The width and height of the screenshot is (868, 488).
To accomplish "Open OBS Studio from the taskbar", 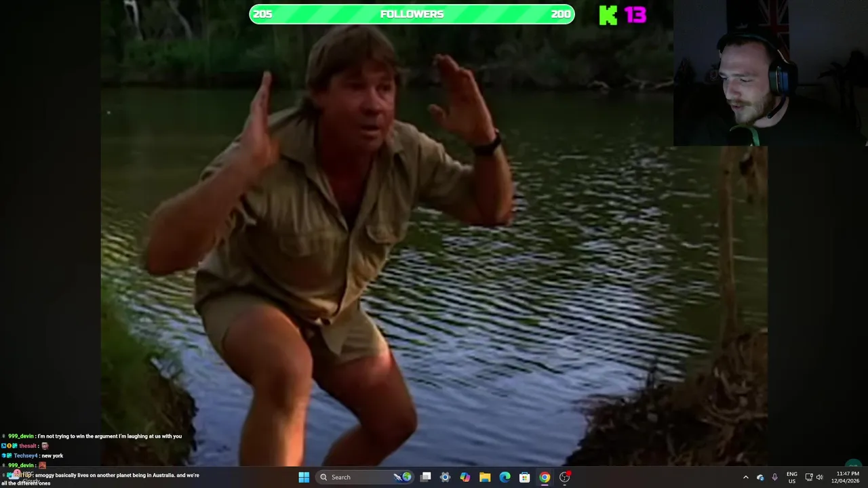I will pyautogui.click(x=564, y=477).
